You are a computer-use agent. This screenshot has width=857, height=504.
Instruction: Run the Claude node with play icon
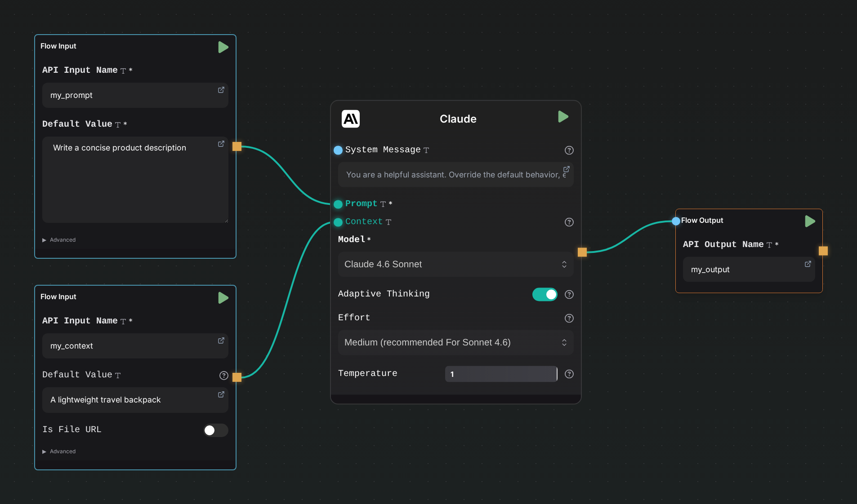click(x=563, y=117)
